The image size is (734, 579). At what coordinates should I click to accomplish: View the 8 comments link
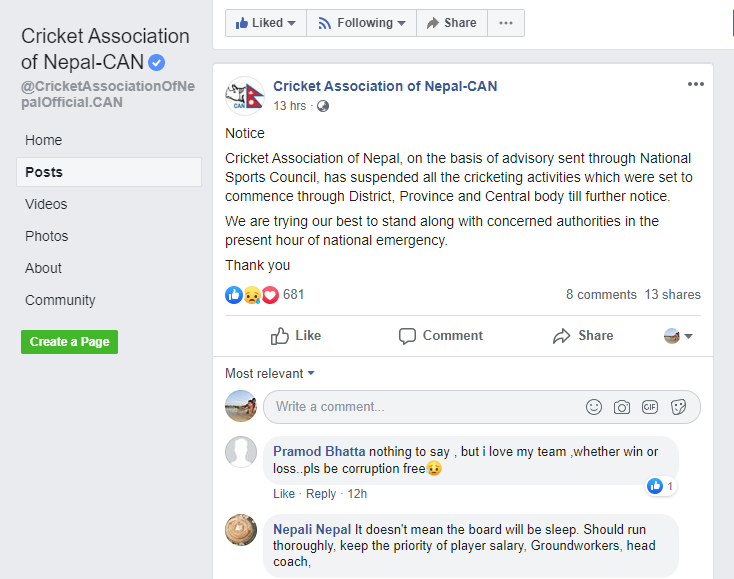point(601,295)
